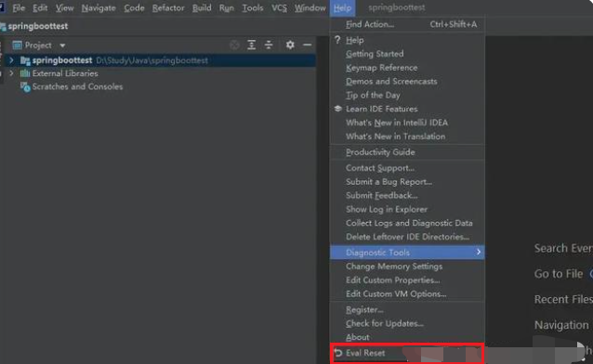Click the Collapse All icon
Screen dimensions: 593x364
tap(269, 45)
